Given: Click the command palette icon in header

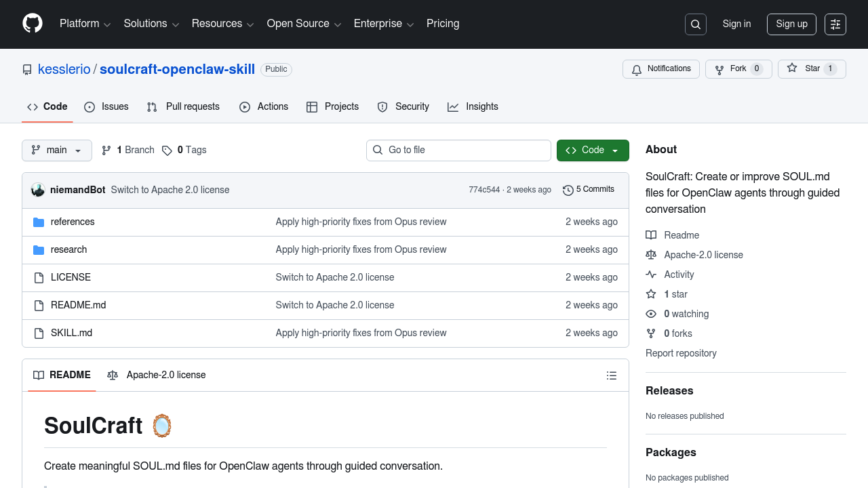Looking at the screenshot, I should click(835, 24).
